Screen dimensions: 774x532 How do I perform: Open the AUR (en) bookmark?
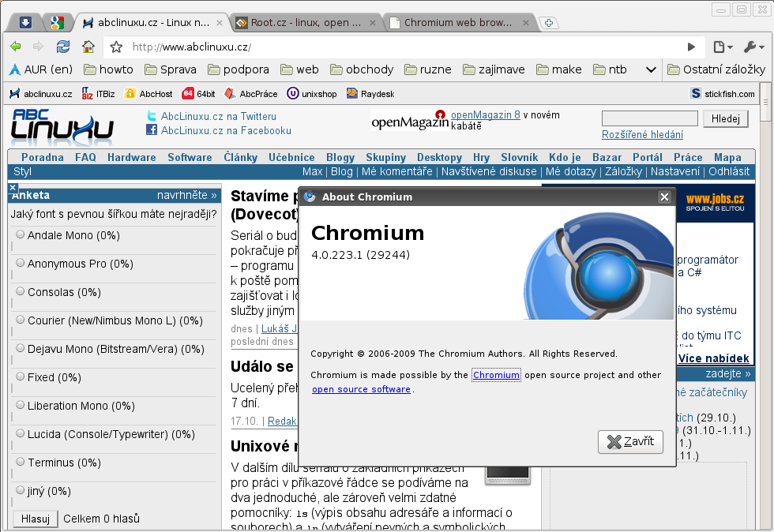tap(41, 69)
